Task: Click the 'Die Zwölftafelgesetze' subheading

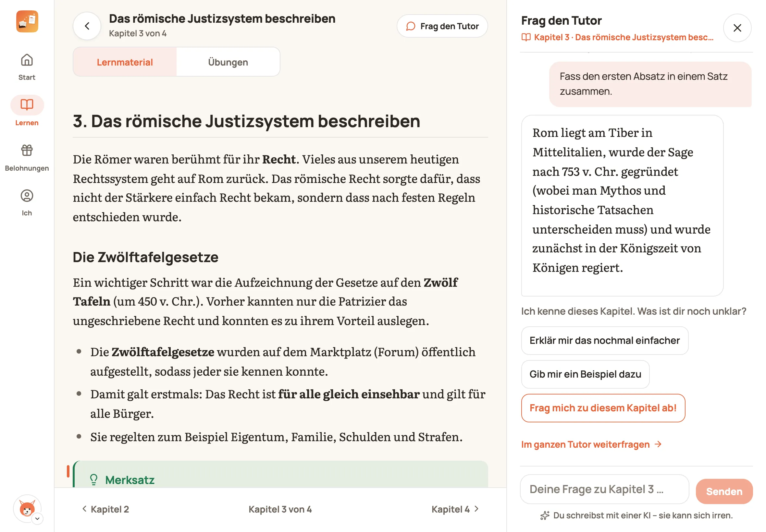Action: pyautogui.click(x=145, y=257)
